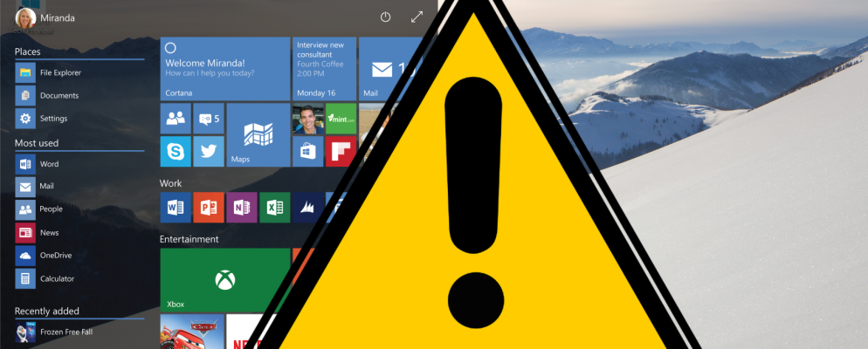Open the mint.com tile
868x349 pixels.
point(341,119)
